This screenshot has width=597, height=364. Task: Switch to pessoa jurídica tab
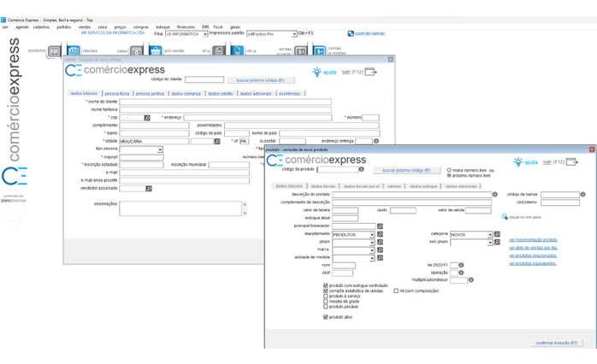pyautogui.click(x=150, y=94)
